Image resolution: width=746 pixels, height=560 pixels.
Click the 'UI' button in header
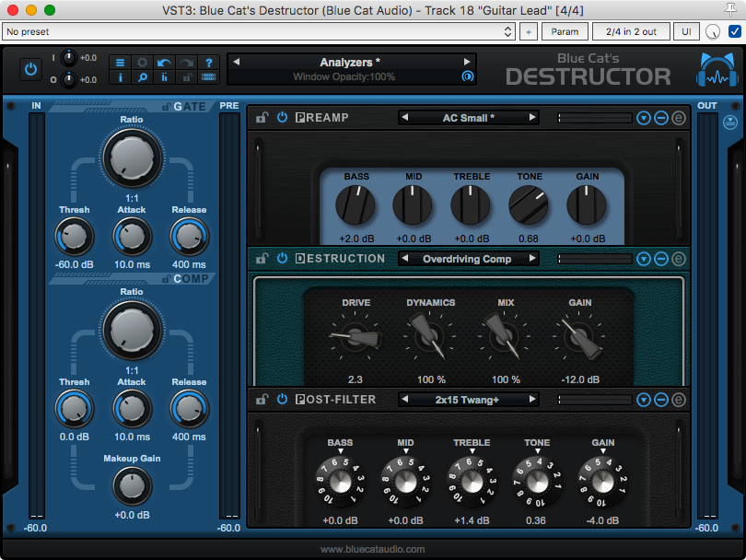(686, 31)
